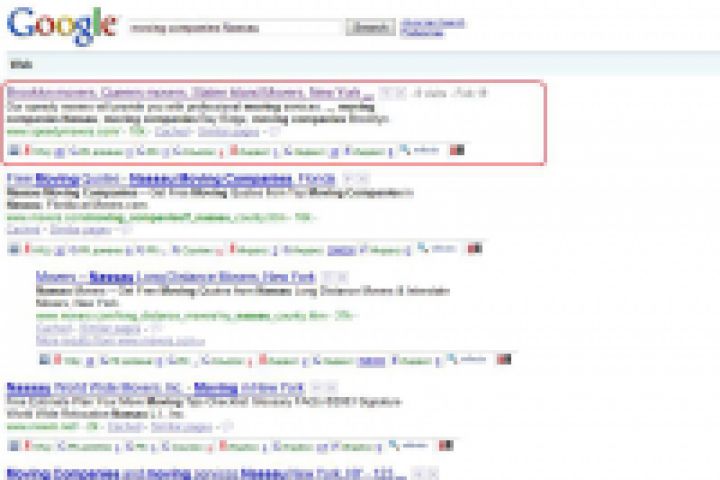The image size is (720, 480).
Task: Open the Free Moving Quotes result title
Action: click(x=171, y=179)
